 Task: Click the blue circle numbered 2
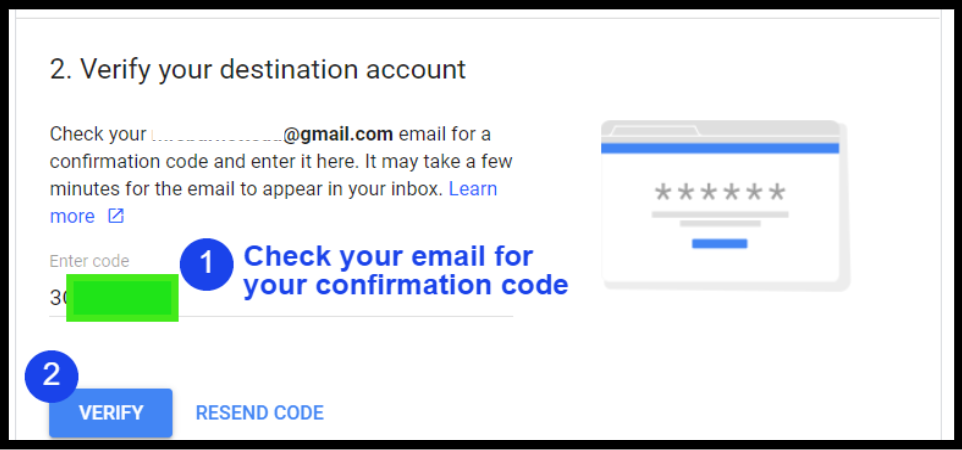(x=51, y=375)
